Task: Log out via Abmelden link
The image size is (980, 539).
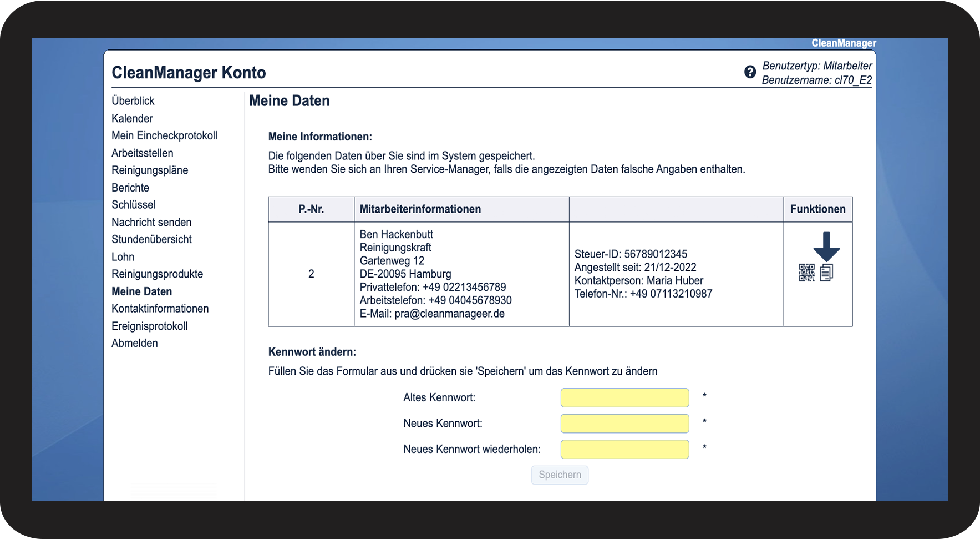Action: (135, 343)
